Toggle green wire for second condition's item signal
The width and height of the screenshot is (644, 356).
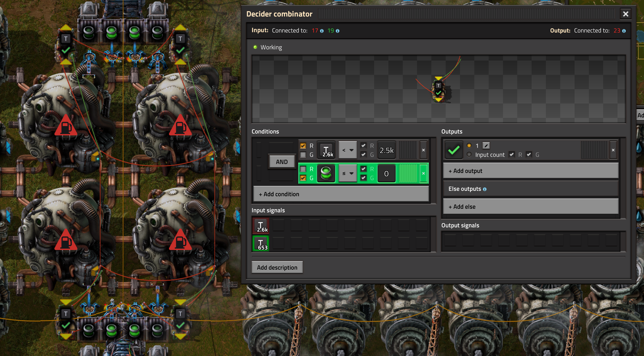(x=303, y=178)
